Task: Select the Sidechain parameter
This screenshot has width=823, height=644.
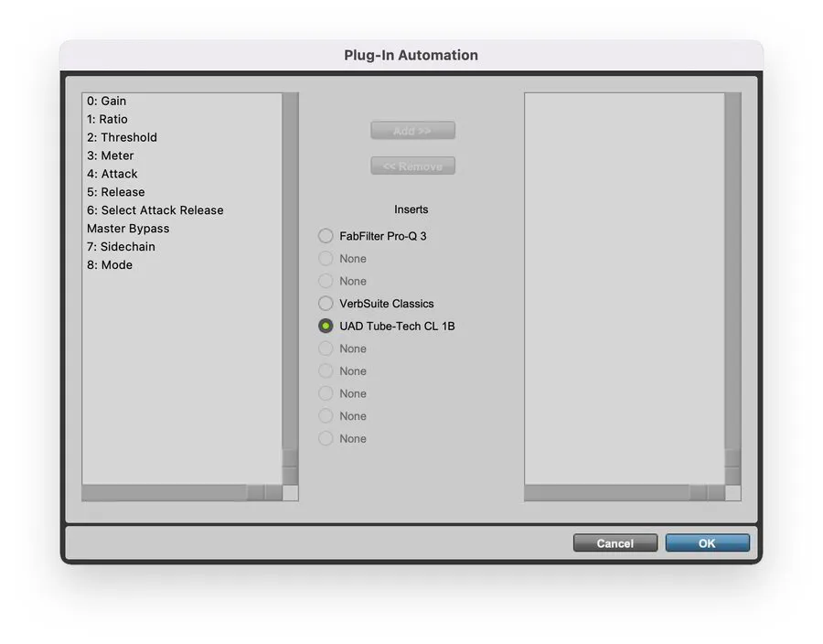Action: [120, 246]
